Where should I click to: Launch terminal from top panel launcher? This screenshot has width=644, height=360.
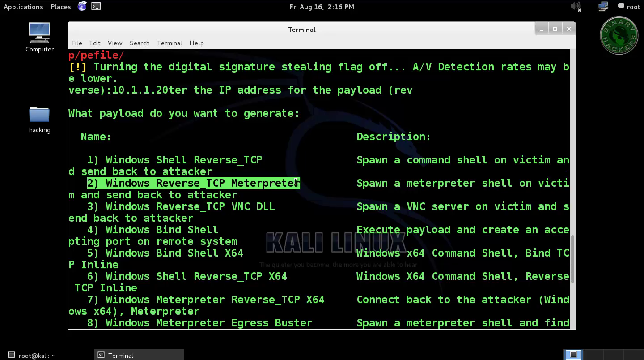[x=96, y=6]
